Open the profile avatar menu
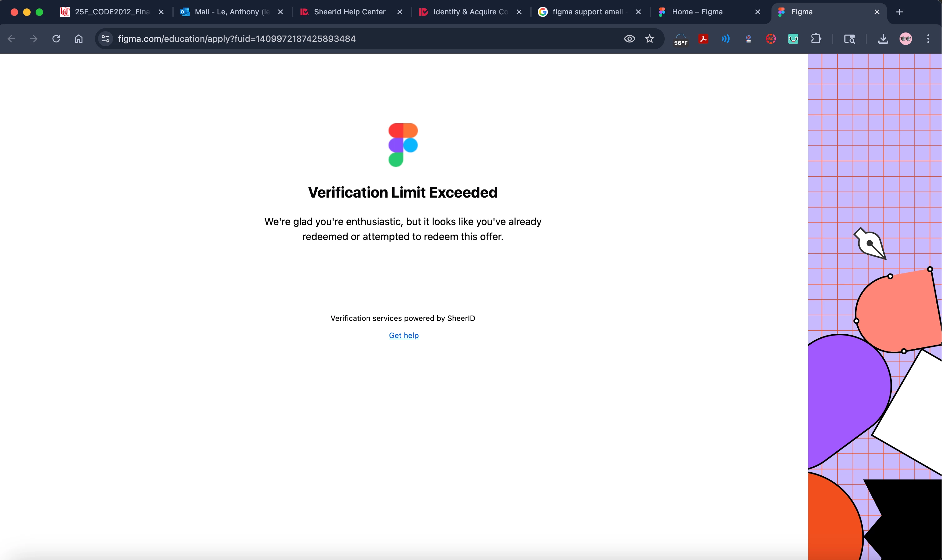The height and width of the screenshot is (560, 942). point(906,38)
